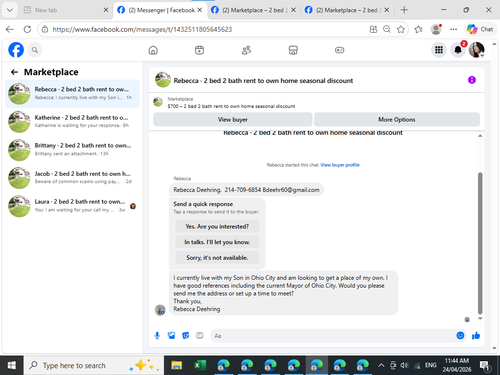500x375 pixels.
Task: Open the notifications bell
Action: pyautogui.click(x=458, y=50)
